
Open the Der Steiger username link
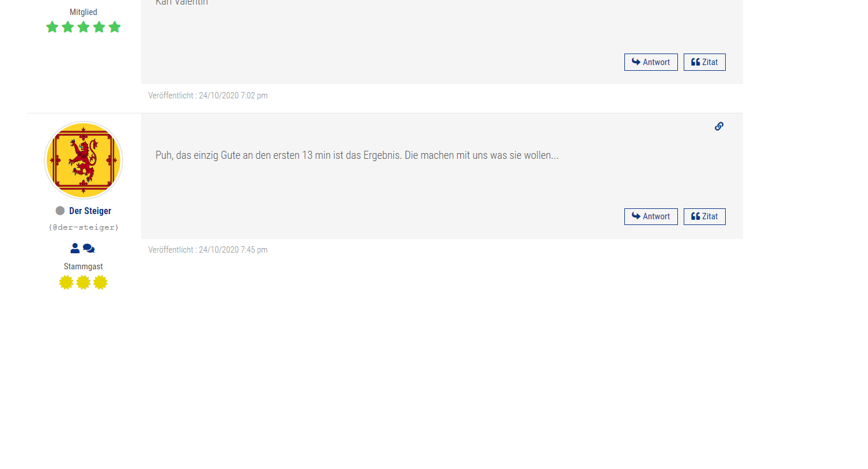[90, 211]
